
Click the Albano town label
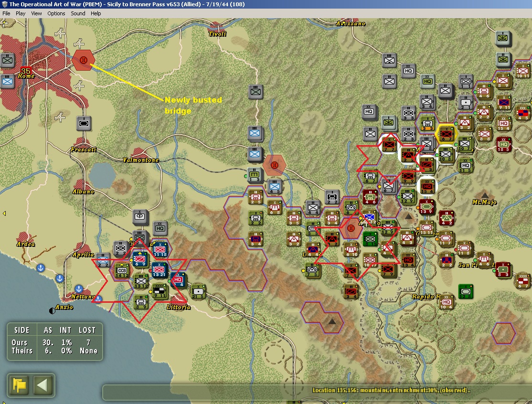[83, 191]
